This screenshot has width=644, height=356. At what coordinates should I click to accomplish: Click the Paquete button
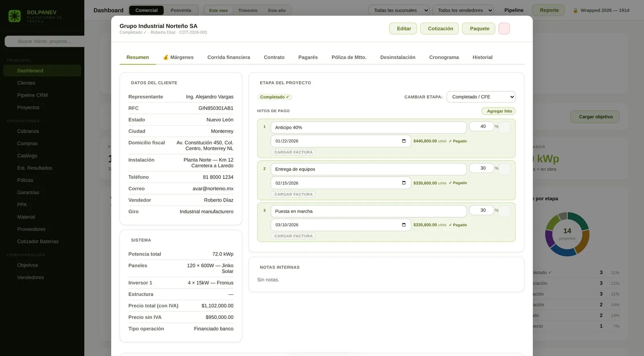[x=479, y=29]
